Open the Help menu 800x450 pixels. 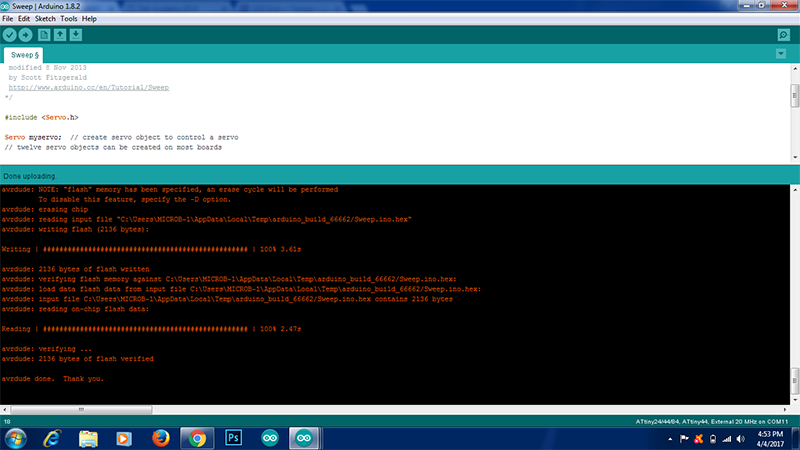(89, 19)
